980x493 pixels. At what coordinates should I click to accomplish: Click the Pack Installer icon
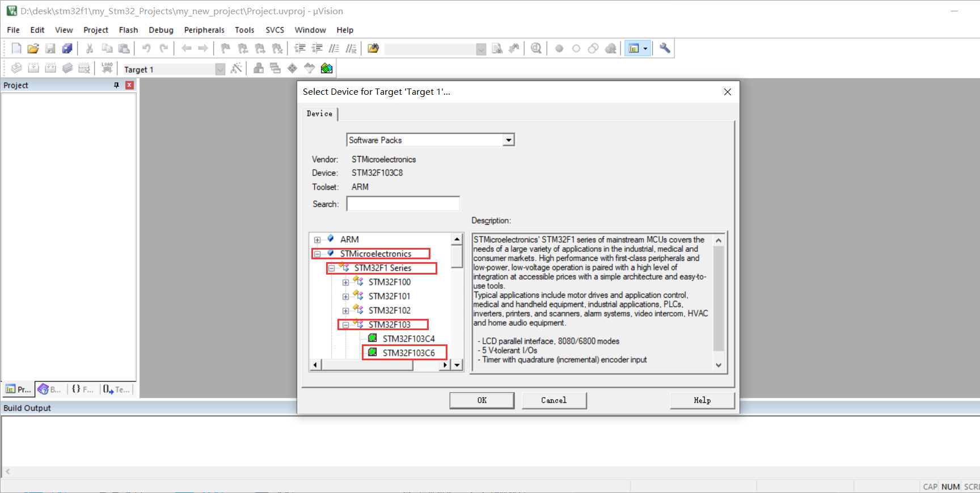pyautogui.click(x=327, y=68)
